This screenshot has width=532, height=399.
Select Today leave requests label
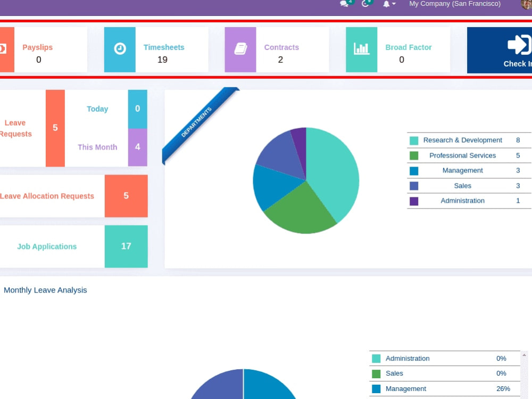click(x=97, y=109)
